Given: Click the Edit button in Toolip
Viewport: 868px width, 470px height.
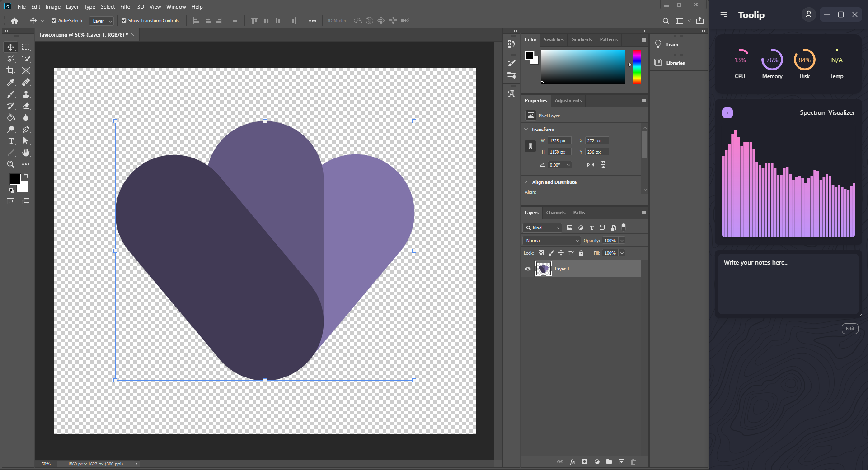Looking at the screenshot, I should tap(850, 329).
